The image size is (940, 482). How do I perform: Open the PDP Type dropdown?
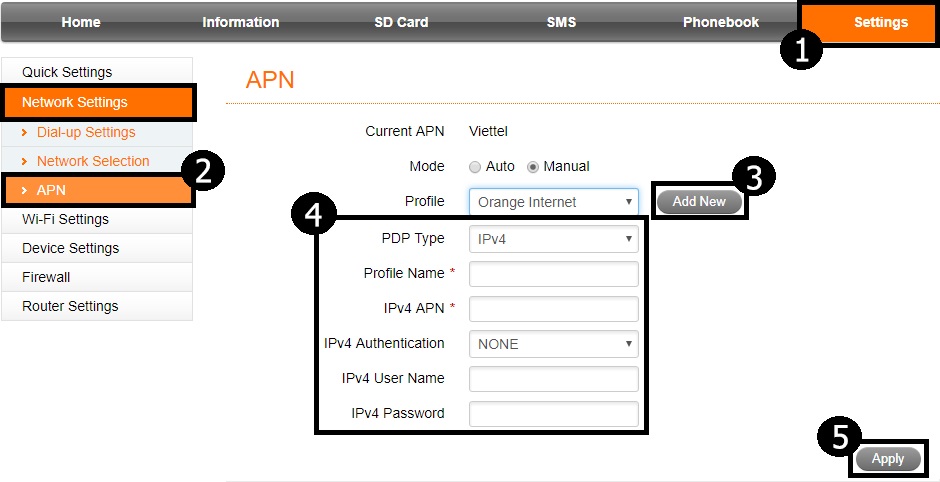click(x=553, y=239)
